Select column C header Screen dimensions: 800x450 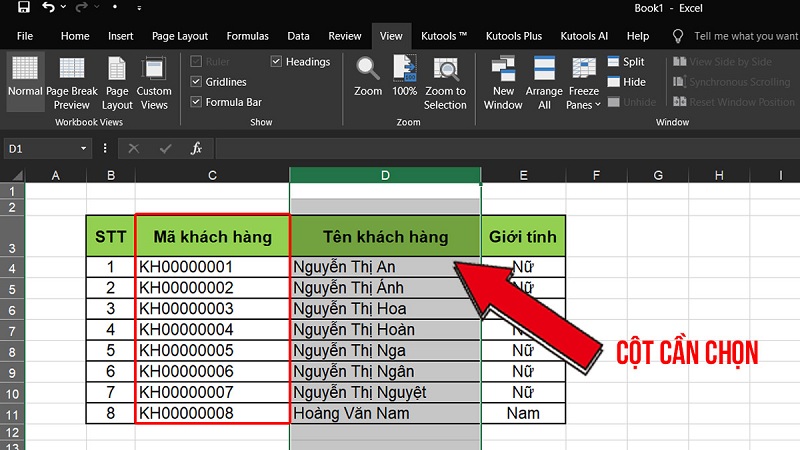pyautogui.click(x=213, y=176)
